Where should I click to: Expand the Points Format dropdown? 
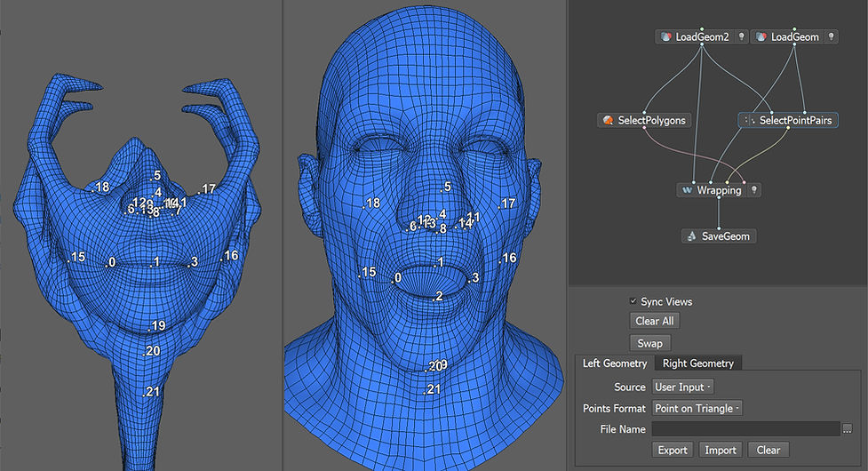[x=697, y=408]
